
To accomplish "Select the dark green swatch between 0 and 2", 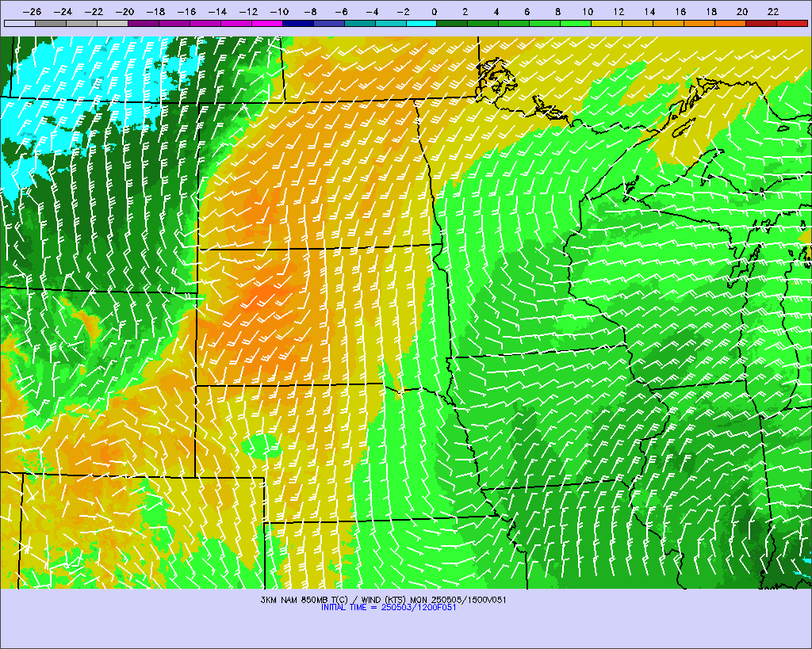I will 453,23.
